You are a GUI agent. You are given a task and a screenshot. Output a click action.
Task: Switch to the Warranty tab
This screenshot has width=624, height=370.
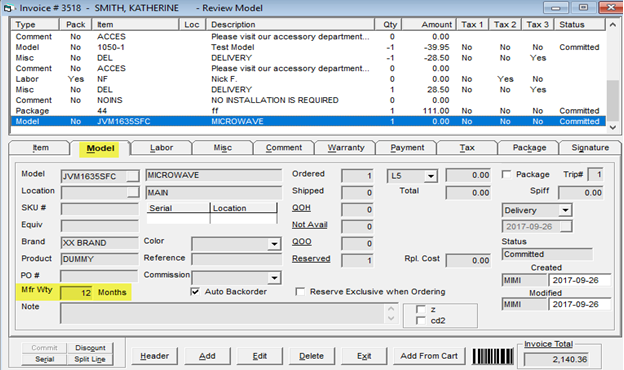(x=346, y=148)
